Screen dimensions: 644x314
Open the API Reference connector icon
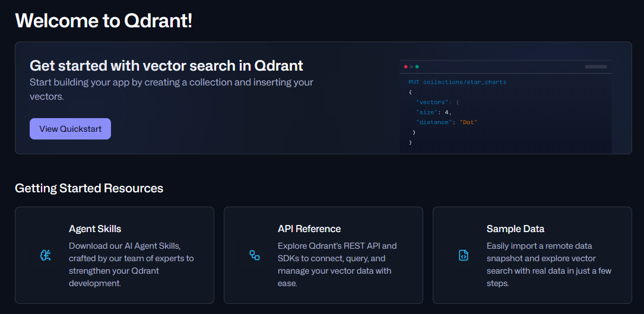[x=255, y=255]
